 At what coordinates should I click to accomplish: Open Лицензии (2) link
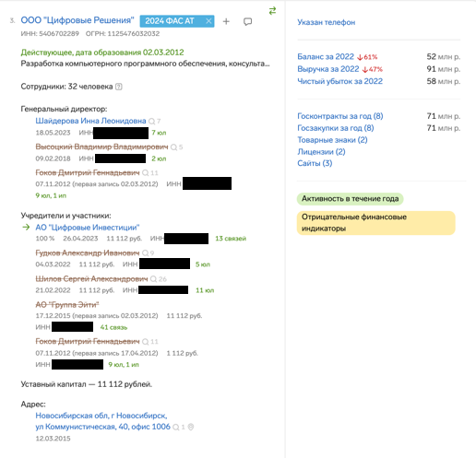pos(321,152)
